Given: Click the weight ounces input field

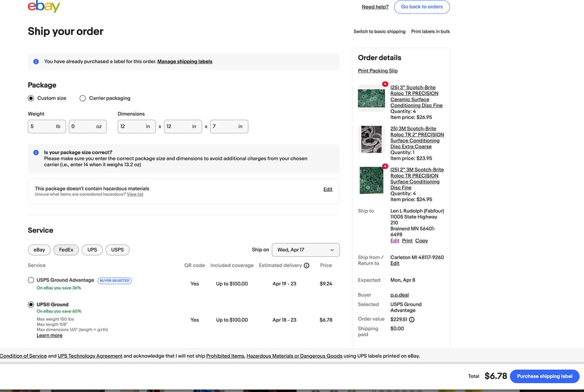Looking at the screenshot, I should coord(88,126).
